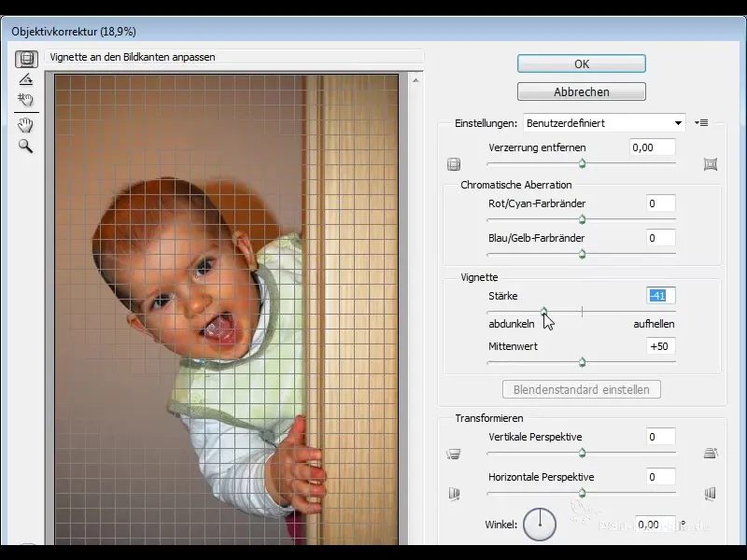Confirm with the OK button
This screenshot has width=747, height=560.
pyautogui.click(x=581, y=63)
